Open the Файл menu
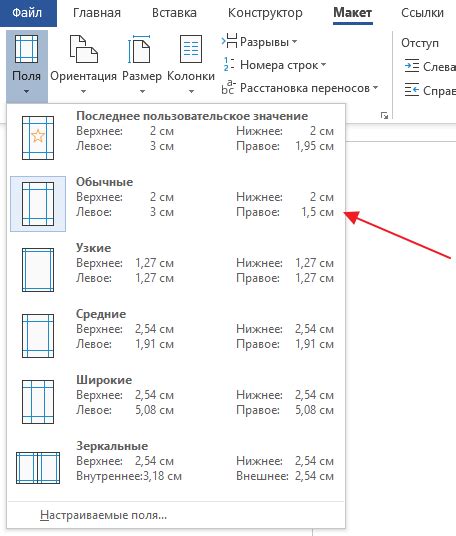This screenshot has height=536, width=456. pos(27,13)
